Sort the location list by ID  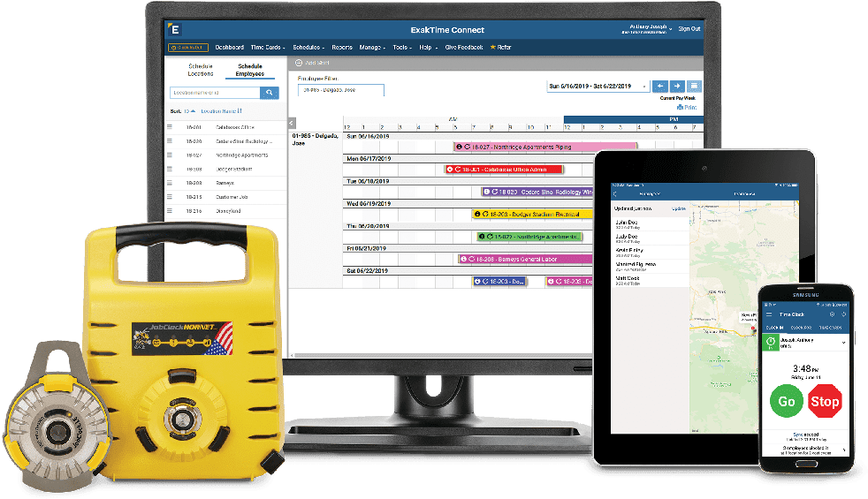[189, 111]
